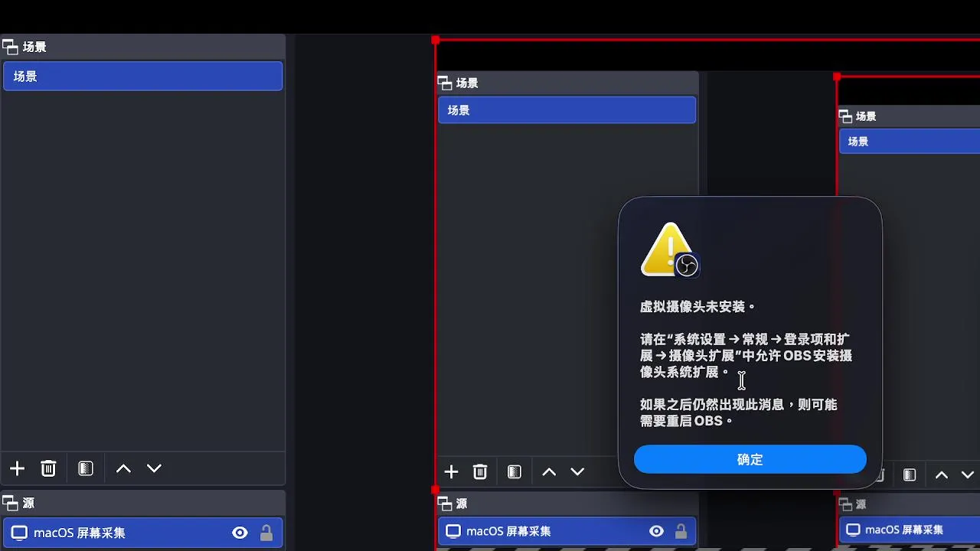Screen dimensions: 980x551
Task: Click filter icon in first preview copy's scene toolbar
Action: coord(514,471)
